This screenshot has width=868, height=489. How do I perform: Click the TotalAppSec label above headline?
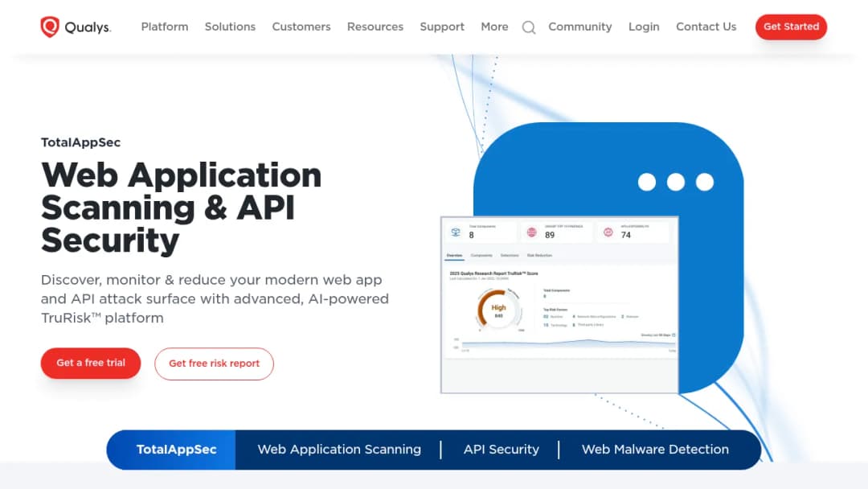click(x=81, y=142)
